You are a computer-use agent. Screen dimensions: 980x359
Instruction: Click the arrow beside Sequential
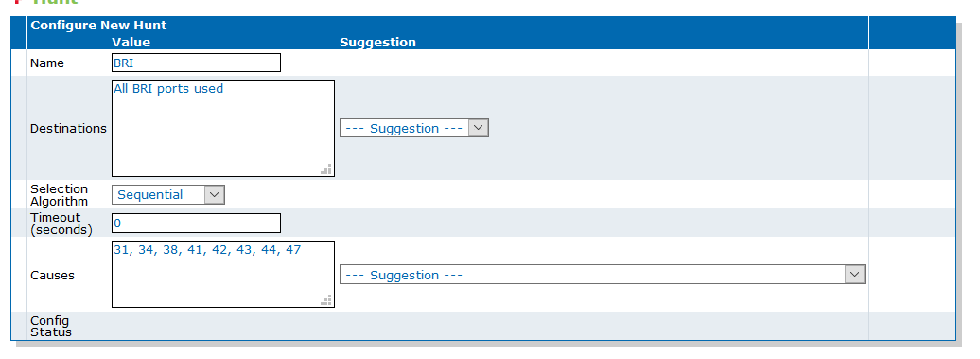pos(214,194)
